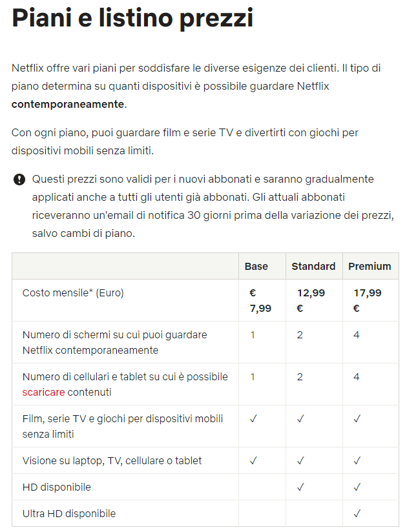Viewport: 407px width, 532px height.
Task: Click the Piani e listino prezzi heading
Action: click(x=132, y=19)
